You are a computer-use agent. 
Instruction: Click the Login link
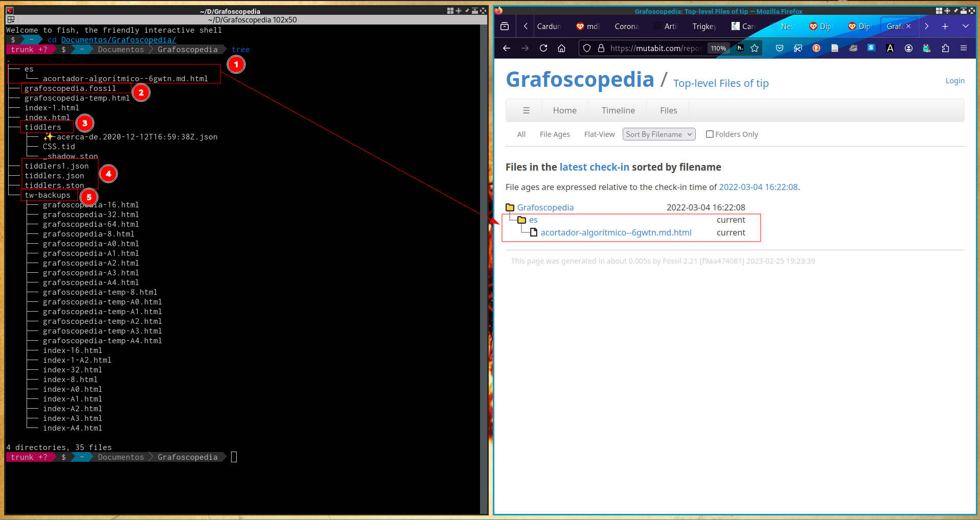(954, 81)
